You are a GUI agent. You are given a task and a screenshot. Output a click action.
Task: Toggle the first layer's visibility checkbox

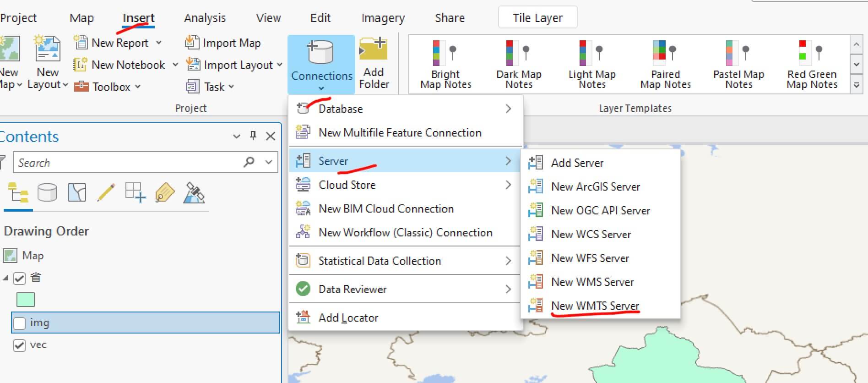pyautogui.click(x=19, y=278)
